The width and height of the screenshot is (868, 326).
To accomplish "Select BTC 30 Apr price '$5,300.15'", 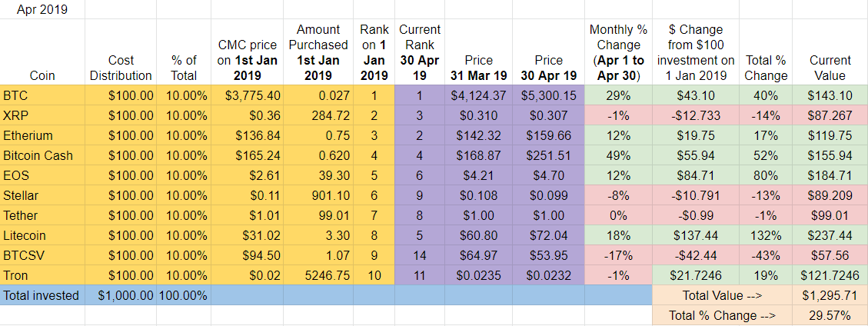I will click(x=549, y=96).
